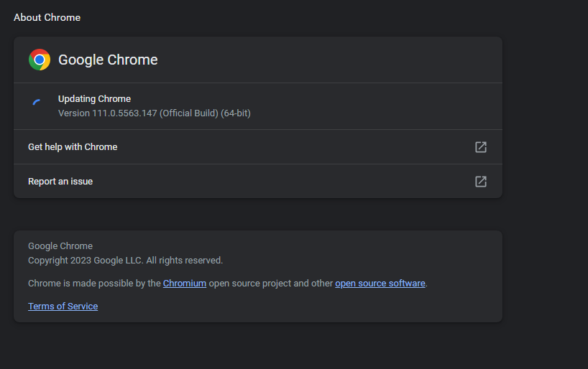The height and width of the screenshot is (369, 588).
Task: Click the spinning update progress indicator
Action: click(x=37, y=103)
